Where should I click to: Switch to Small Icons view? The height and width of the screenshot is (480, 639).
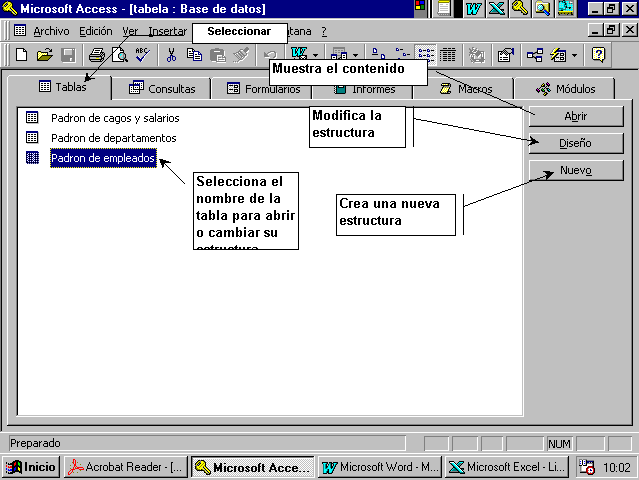(403, 55)
